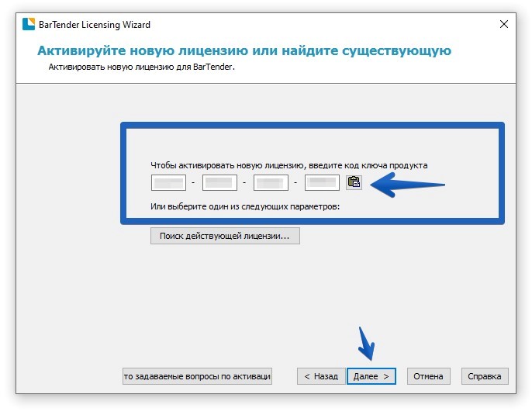The image size is (532, 415).
Task: Go back with the "< Назад" button
Action: tap(320, 376)
